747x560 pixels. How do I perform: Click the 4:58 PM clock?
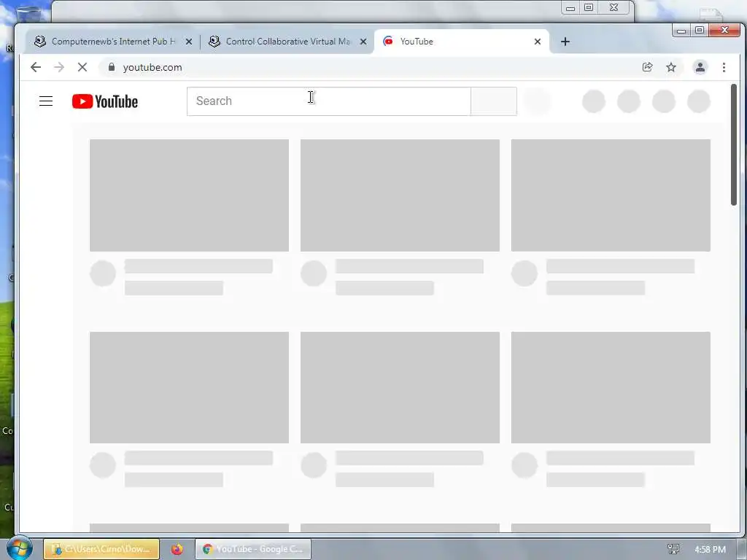click(710, 549)
